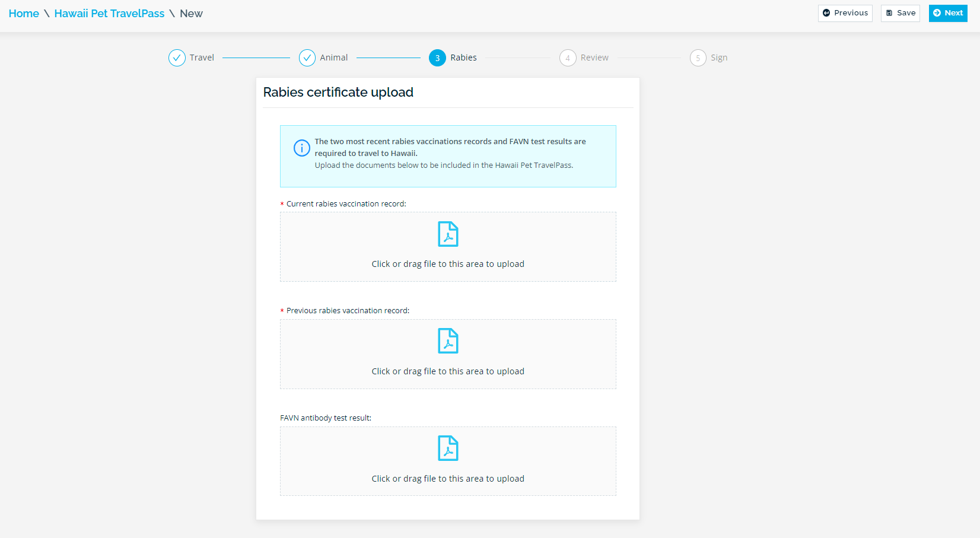Click the Sign step number 5 circle
Screen dimensions: 980x538
(698, 58)
